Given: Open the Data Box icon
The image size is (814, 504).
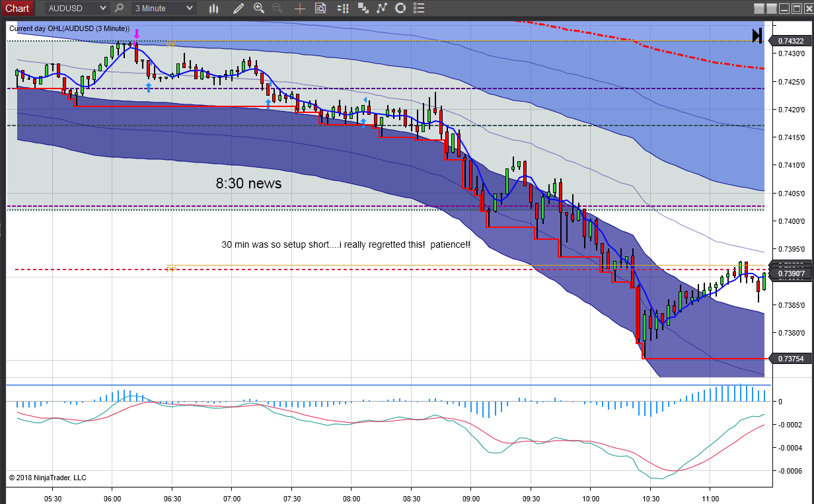Looking at the screenshot, I should (x=320, y=8).
